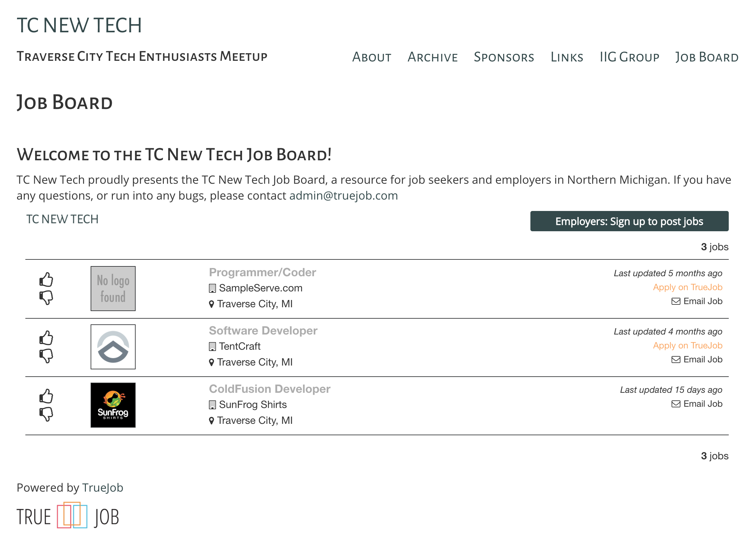Open the ColdFusion Developer job listing

[x=270, y=389]
